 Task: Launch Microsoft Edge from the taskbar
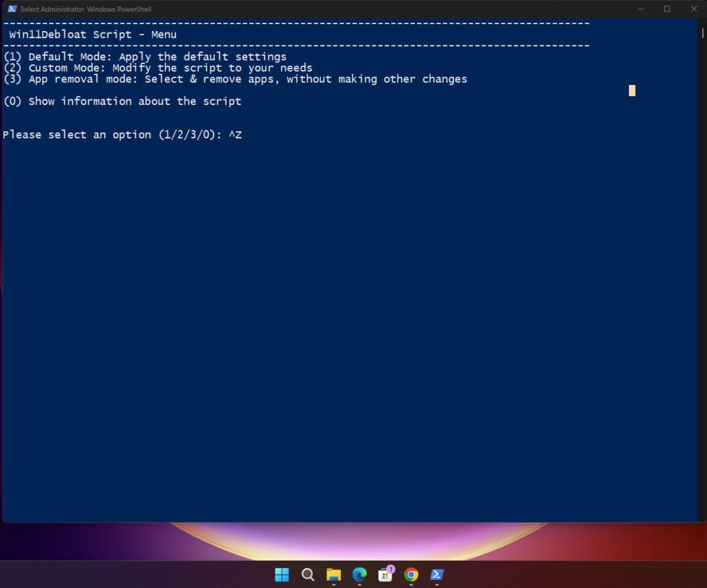coord(359,574)
